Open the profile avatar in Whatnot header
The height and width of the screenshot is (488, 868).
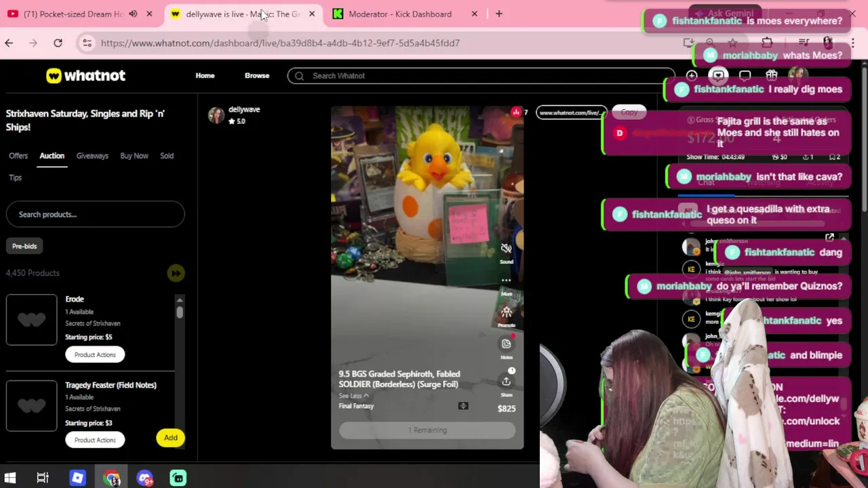pos(797,76)
